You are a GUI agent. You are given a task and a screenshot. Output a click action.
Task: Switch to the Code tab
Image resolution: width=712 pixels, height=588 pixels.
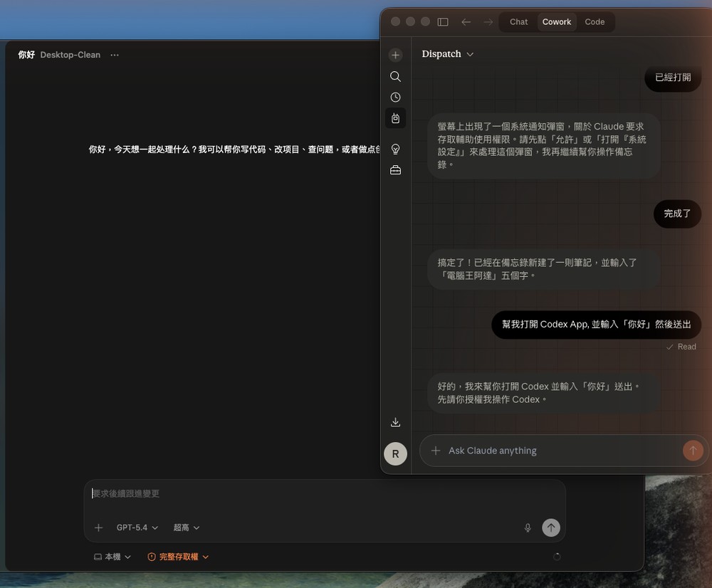[595, 21]
